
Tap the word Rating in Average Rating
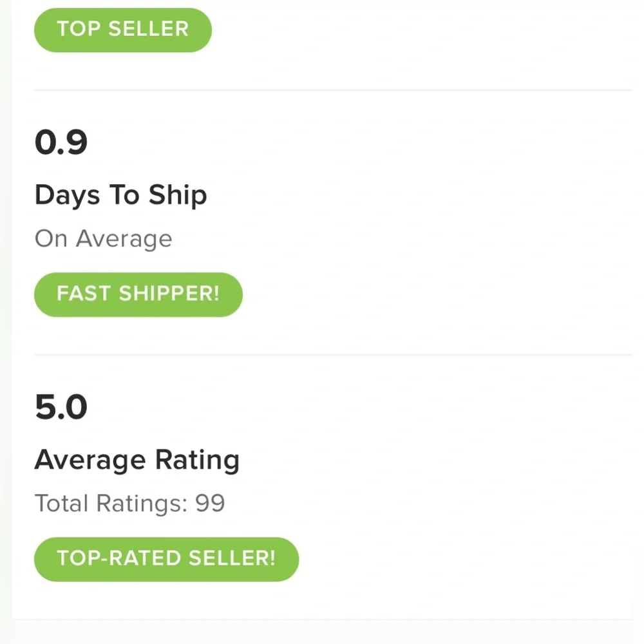tap(197, 460)
